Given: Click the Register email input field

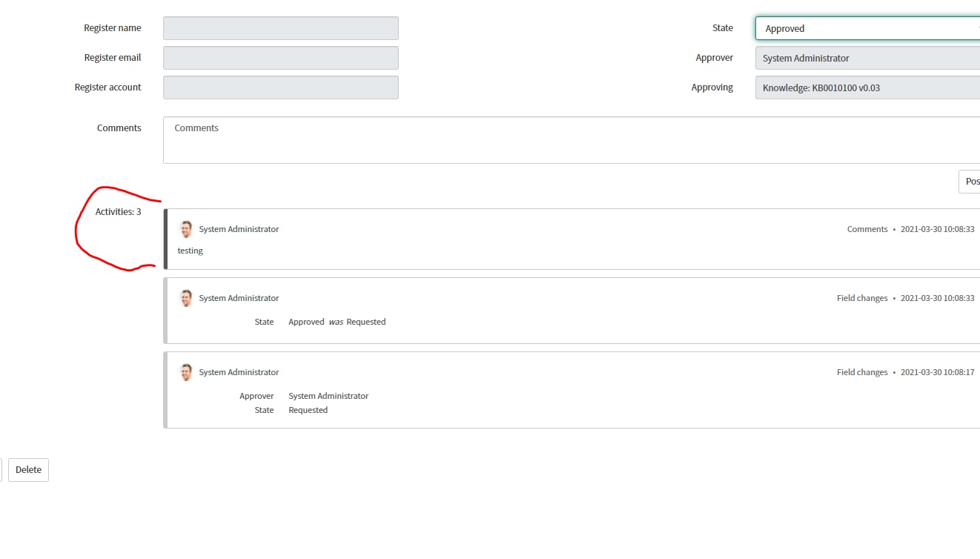Looking at the screenshot, I should [281, 58].
